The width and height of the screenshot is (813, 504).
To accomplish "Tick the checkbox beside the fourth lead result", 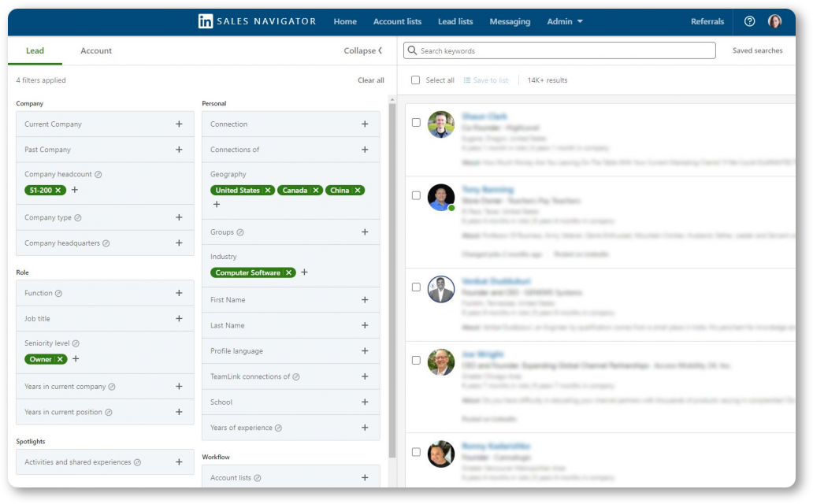I will pos(416,361).
